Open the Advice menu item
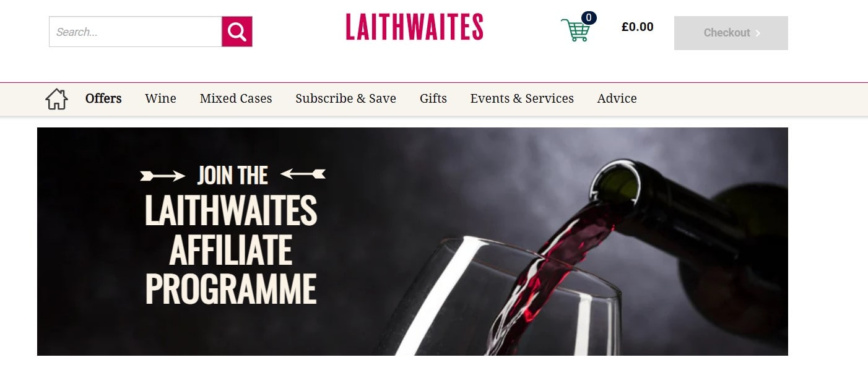Screen dimensions: 868x378 [x=617, y=98]
